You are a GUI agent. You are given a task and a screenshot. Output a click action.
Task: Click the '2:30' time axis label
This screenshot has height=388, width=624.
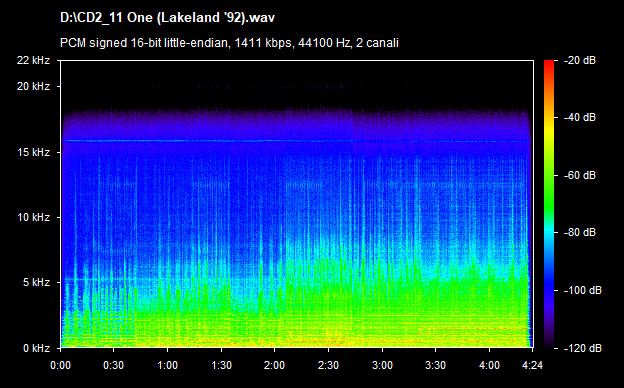pos(328,365)
